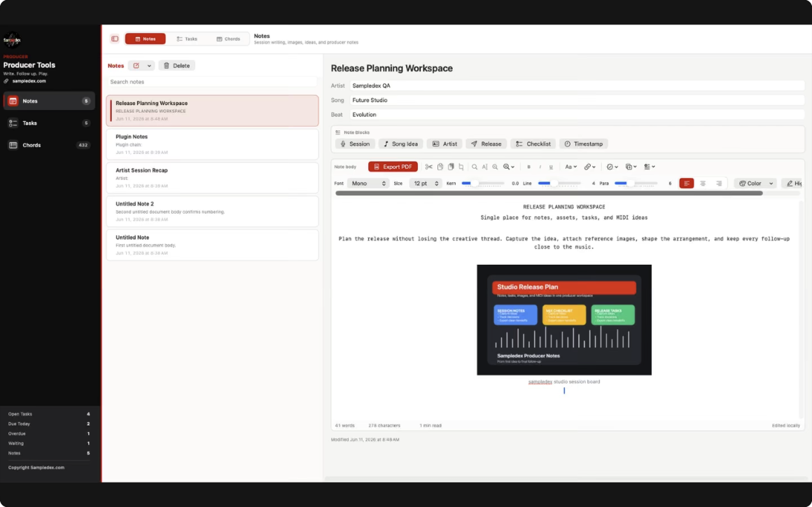
Task: Click the Note Blocks list icon
Action: [x=337, y=132]
